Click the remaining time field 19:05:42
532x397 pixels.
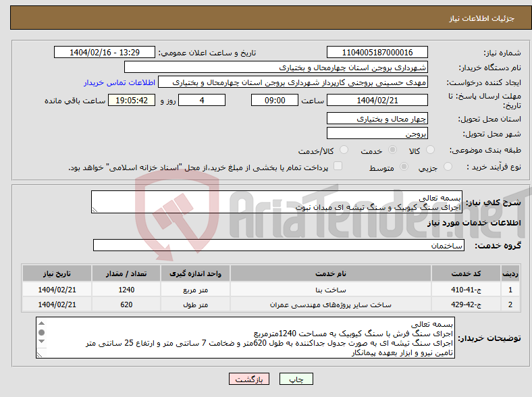[132, 100]
